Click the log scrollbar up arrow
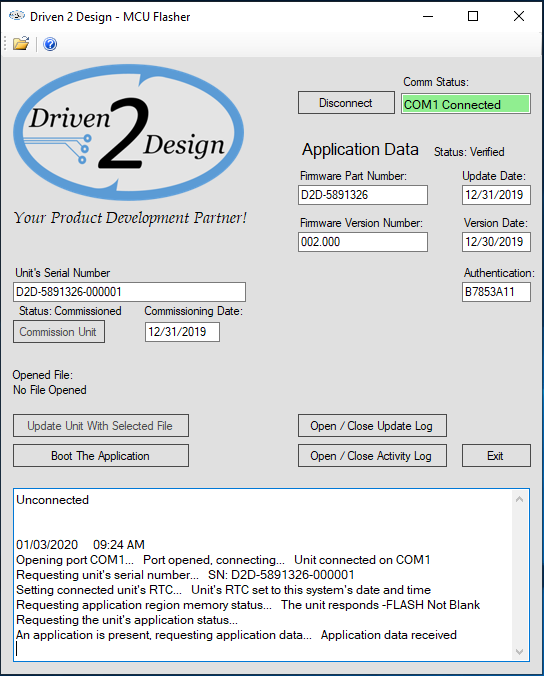 [519, 499]
